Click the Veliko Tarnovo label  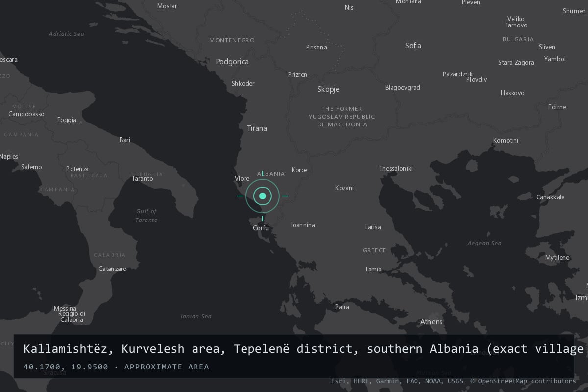pos(516,22)
